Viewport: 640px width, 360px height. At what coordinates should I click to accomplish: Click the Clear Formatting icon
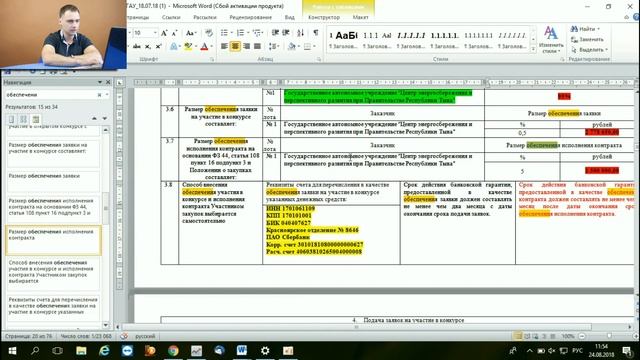point(209,33)
